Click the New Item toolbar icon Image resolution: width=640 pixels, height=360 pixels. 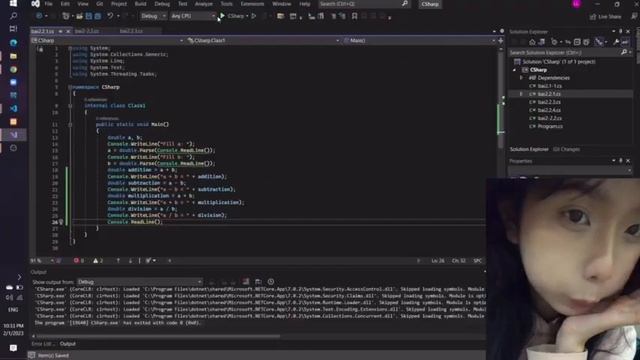tap(66, 16)
